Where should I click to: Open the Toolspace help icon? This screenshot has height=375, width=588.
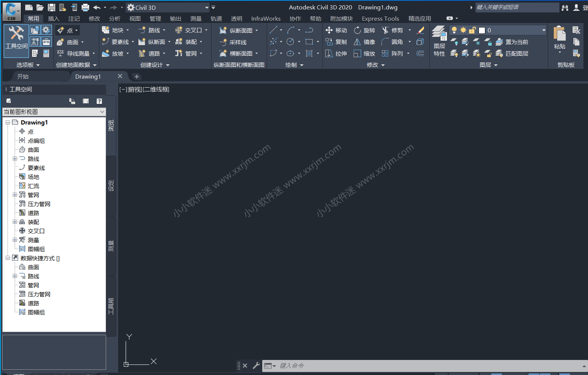click(x=99, y=101)
